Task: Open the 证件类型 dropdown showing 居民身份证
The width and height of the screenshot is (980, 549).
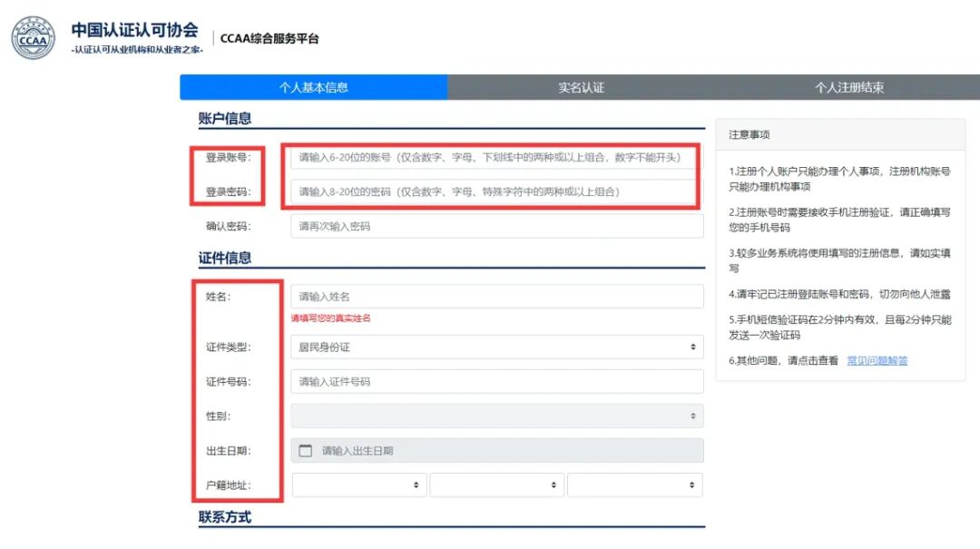Action: [497, 346]
